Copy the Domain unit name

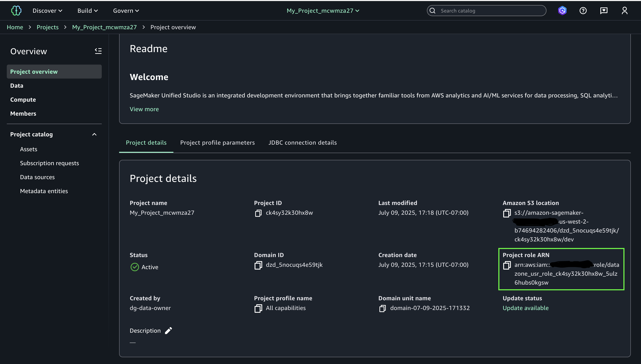[382, 308]
